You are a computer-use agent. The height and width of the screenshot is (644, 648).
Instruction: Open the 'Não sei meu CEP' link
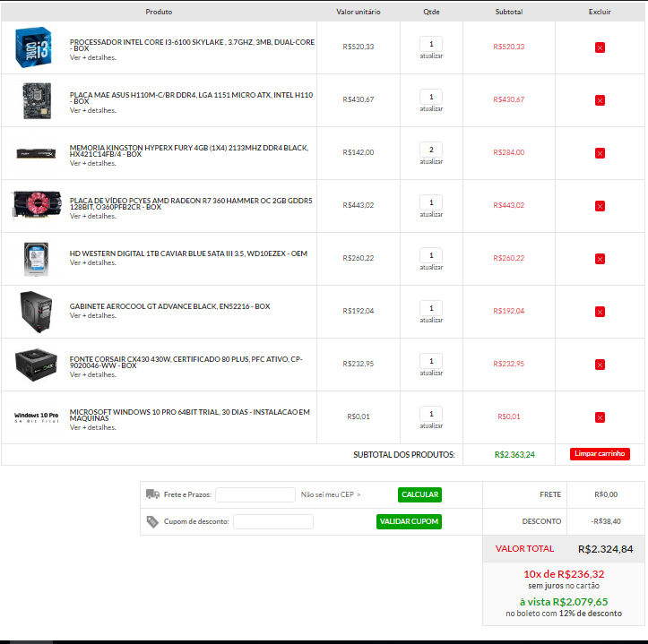pyautogui.click(x=331, y=494)
